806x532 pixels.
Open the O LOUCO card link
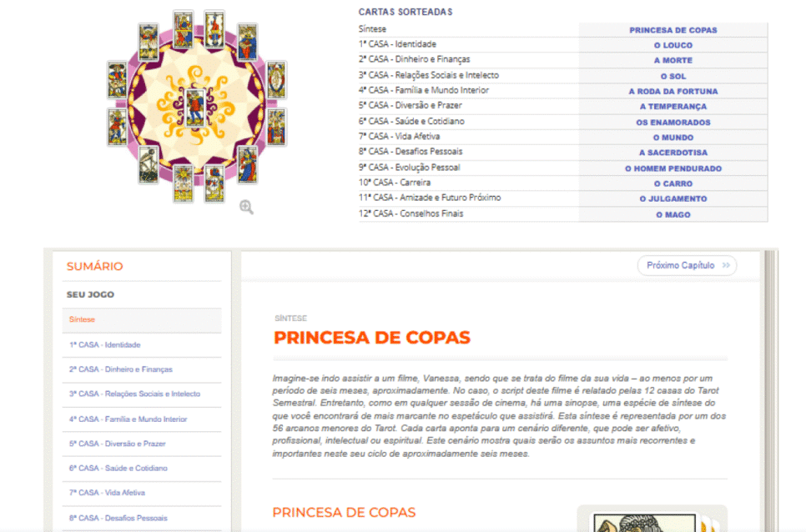click(673, 45)
